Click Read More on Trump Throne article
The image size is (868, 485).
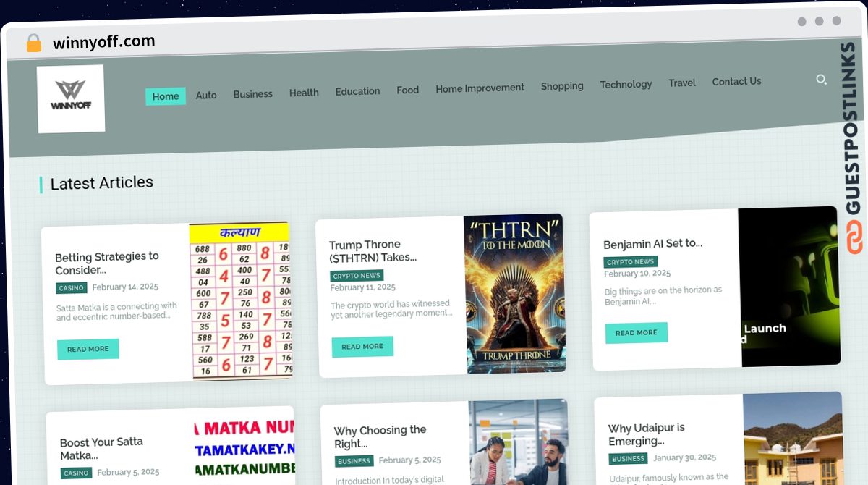pyautogui.click(x=362, y=347)
